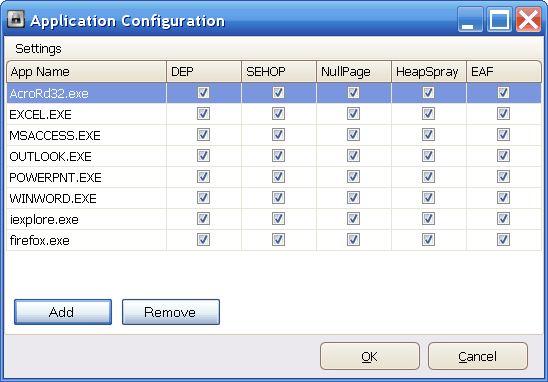548x382 pixels.
Task: Uncheck DEP for AcroRd32.exe
Action: 203,93
